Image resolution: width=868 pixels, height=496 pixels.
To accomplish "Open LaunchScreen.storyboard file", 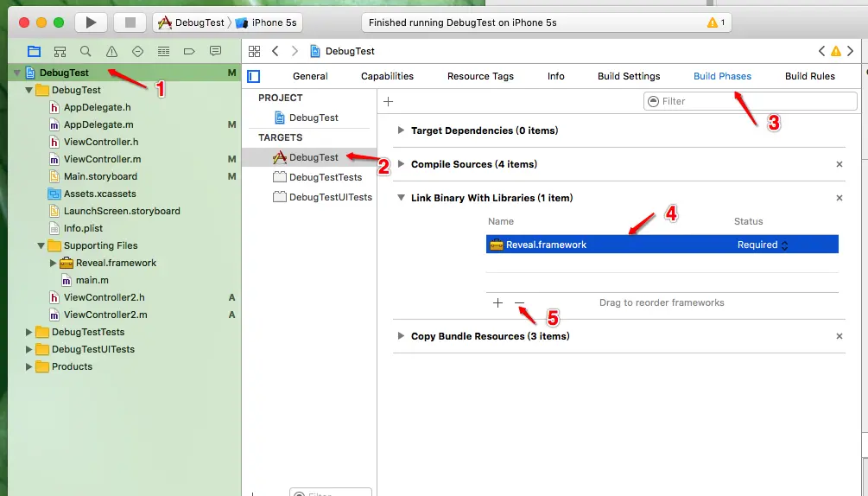I will tap(114, 211).
